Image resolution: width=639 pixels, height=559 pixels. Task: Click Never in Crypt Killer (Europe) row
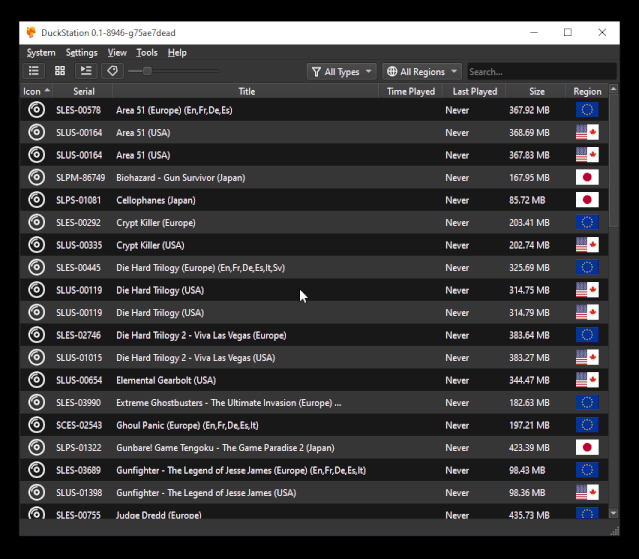tap(457, 223)
